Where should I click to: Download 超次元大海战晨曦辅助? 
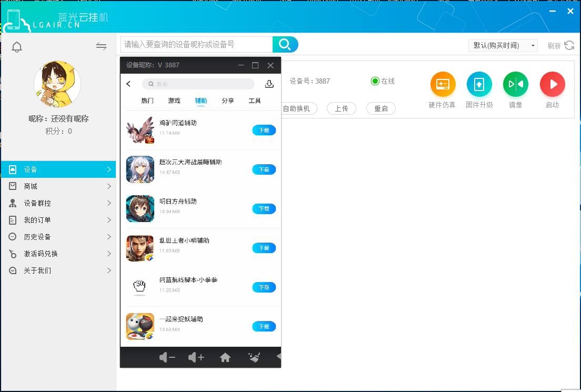[x=264, y=169]
